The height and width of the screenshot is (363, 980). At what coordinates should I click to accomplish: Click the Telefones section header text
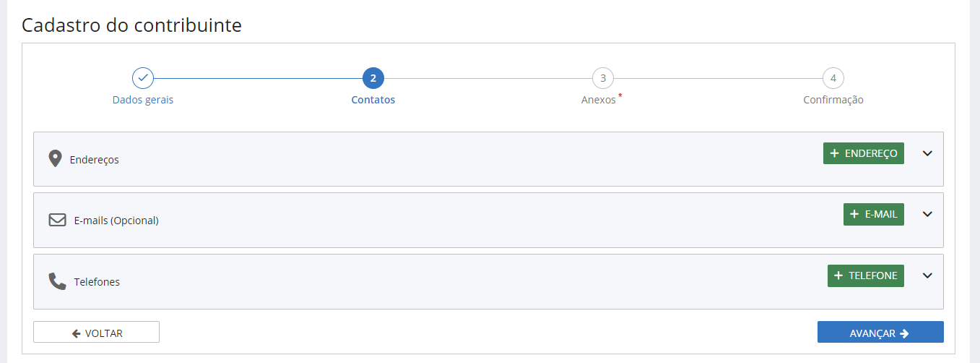click(97, 282)
